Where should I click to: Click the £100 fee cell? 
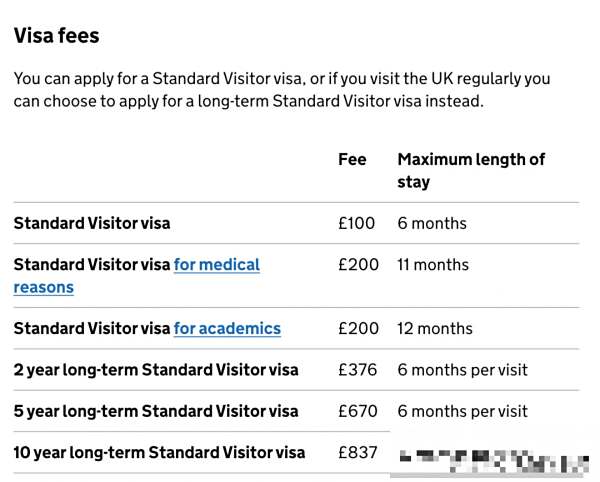pos(356,223)
